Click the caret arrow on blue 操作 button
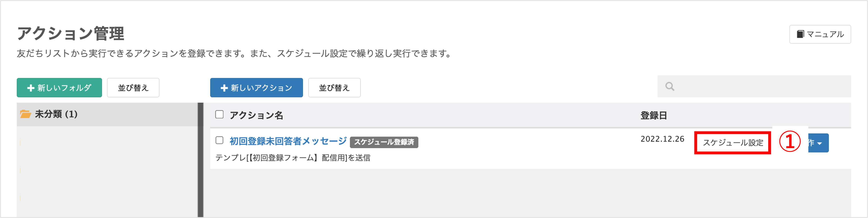 [820, 144]
